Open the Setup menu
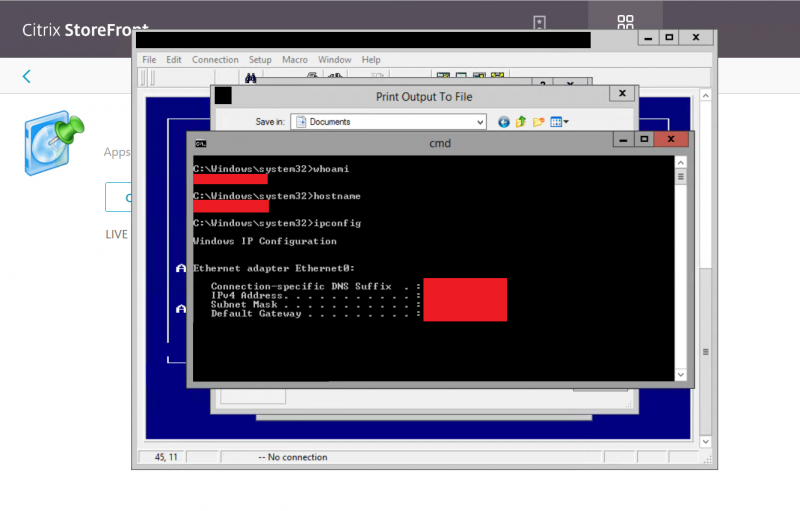The image size is (800, 511). click(260, 60)
